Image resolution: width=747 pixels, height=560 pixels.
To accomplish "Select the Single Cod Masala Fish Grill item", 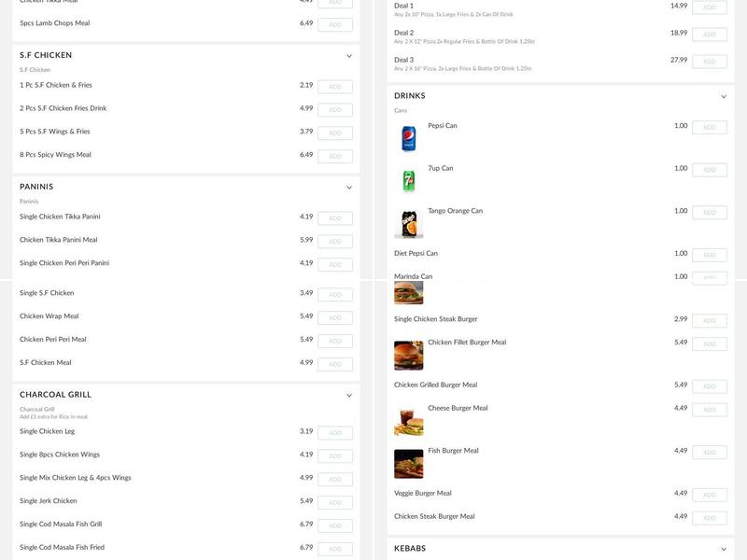I will [x=61, y=525].
